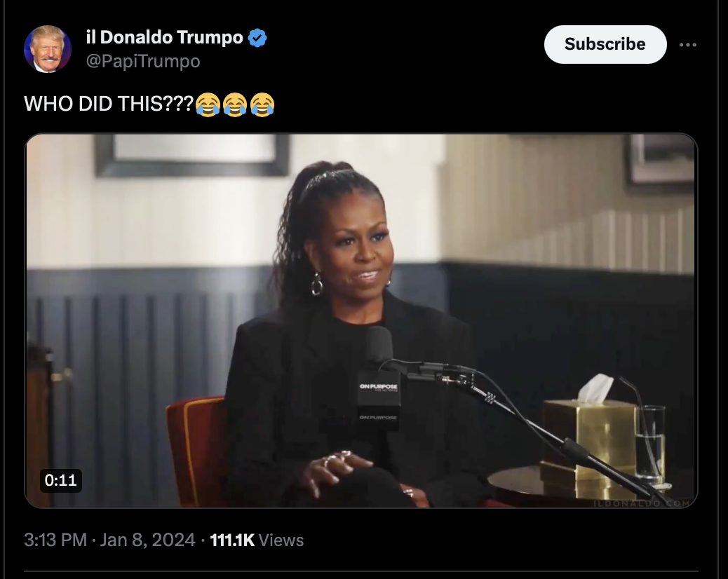Open the three-dot more options menu
This screenshot has width=728, height=579.
click(x=687, y=45)
